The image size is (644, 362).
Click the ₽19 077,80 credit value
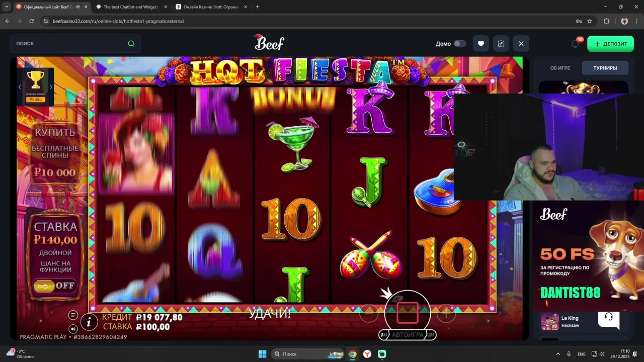point(159,318)
